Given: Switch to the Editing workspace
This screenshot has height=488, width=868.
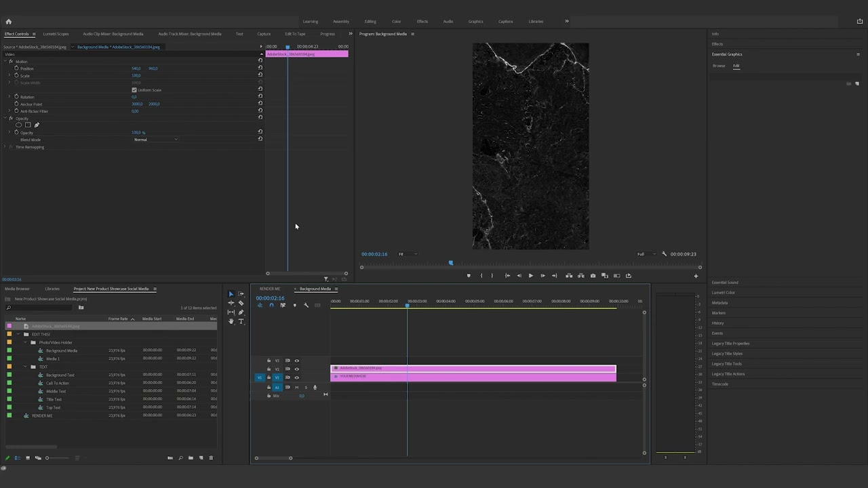Looking at the screenshot, I should click(x=370, y=22).
